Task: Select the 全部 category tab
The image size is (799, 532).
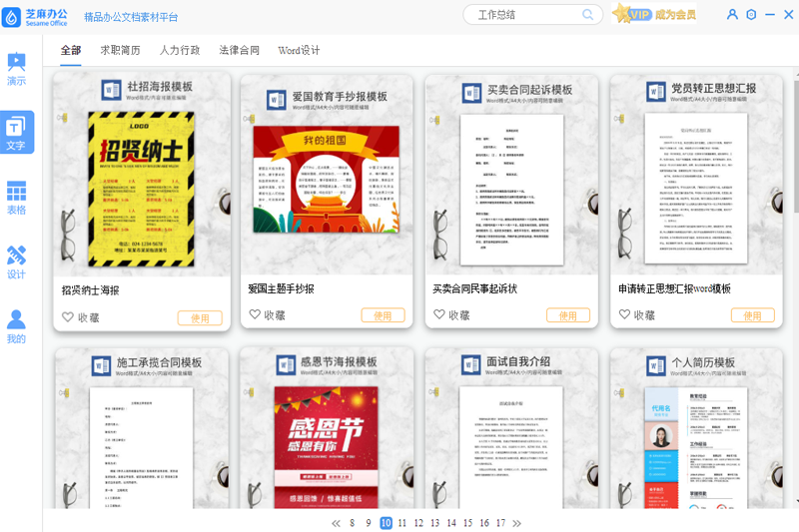Action: coord(71,50)
